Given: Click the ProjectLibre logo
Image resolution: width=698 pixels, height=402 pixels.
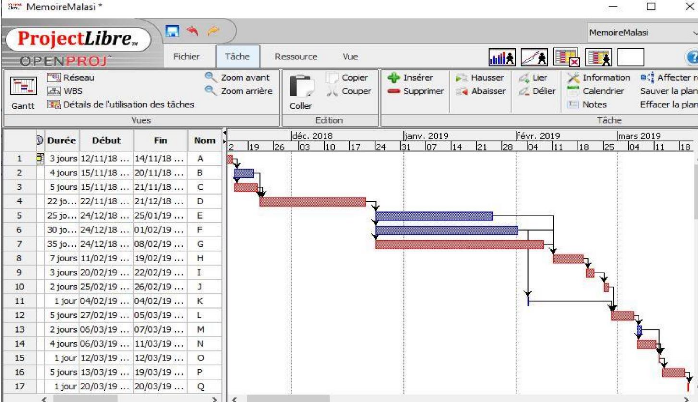Looking at the screenshot, I should (x=78, y=39).
